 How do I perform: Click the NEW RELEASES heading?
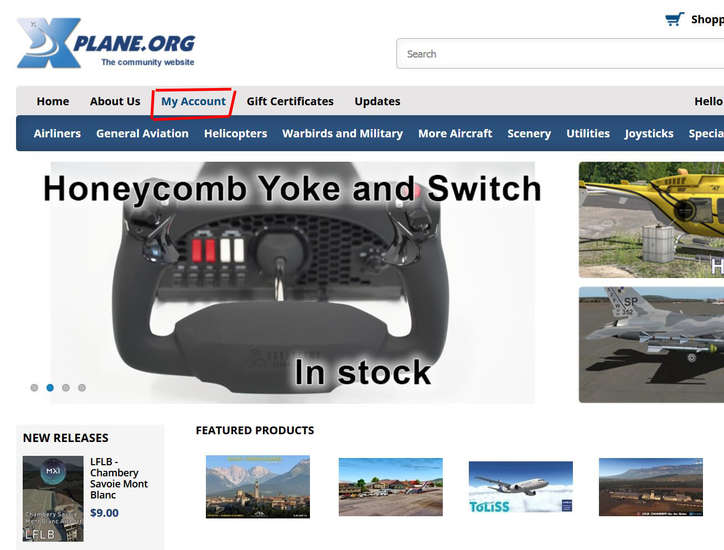coord(66,438)
